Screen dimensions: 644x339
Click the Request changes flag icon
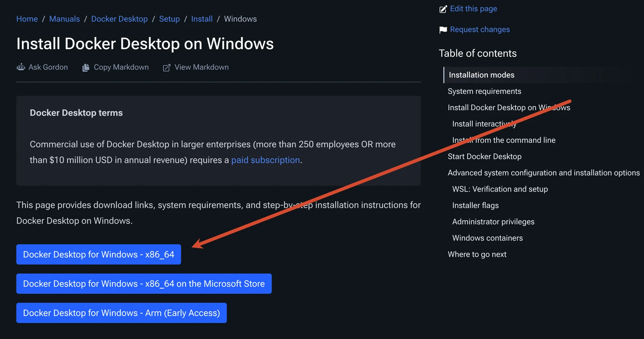(x=443, y=30)
